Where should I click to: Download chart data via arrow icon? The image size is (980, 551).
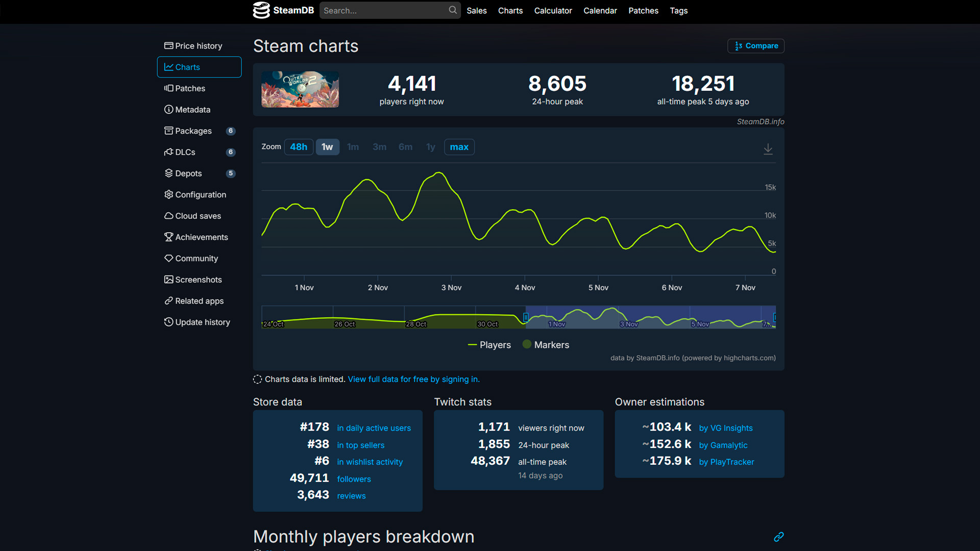(768, 149)
